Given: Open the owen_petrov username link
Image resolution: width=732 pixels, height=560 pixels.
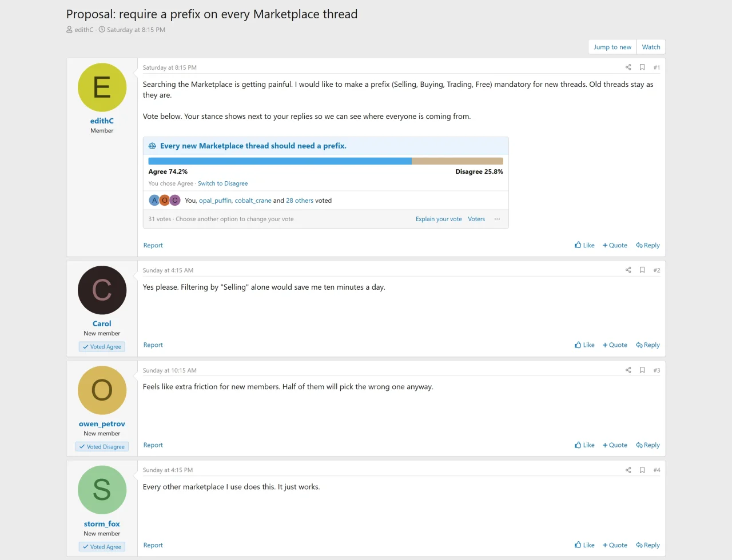Looking at the screenshot, I should 102,424.
